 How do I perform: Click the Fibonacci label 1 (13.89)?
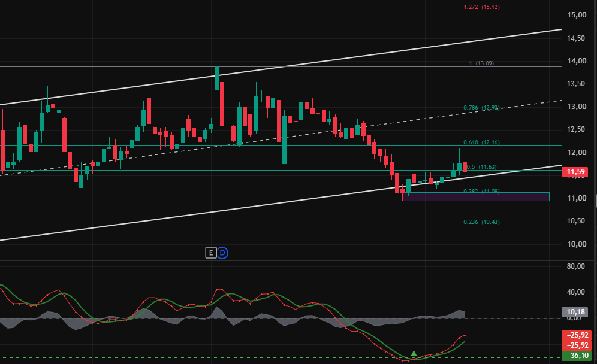pos(481,63)
